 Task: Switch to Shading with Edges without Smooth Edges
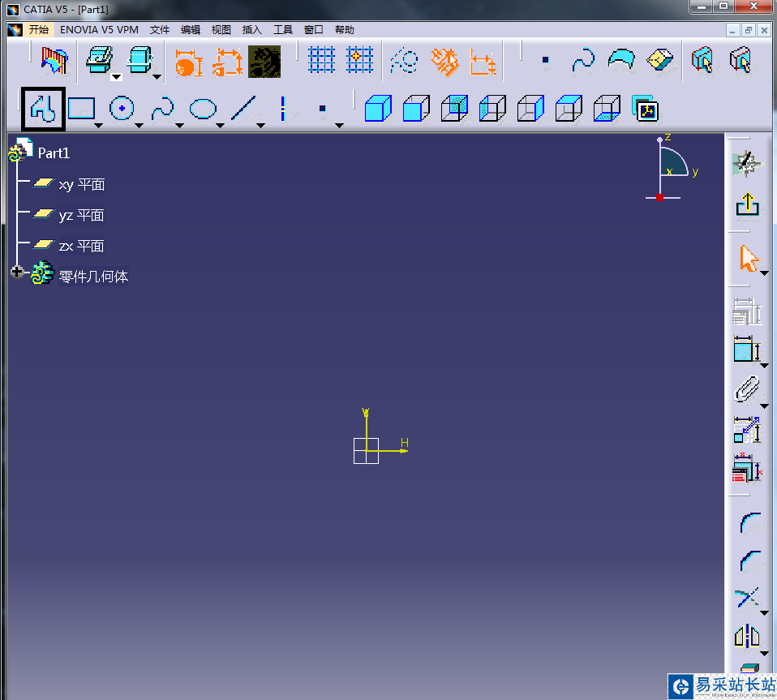(x=454, y=108)
